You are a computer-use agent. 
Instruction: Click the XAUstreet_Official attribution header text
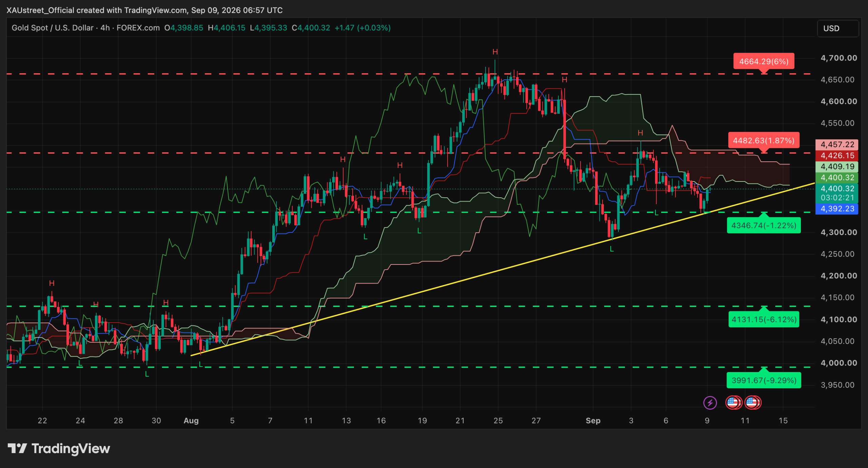(x=144, y=10)
